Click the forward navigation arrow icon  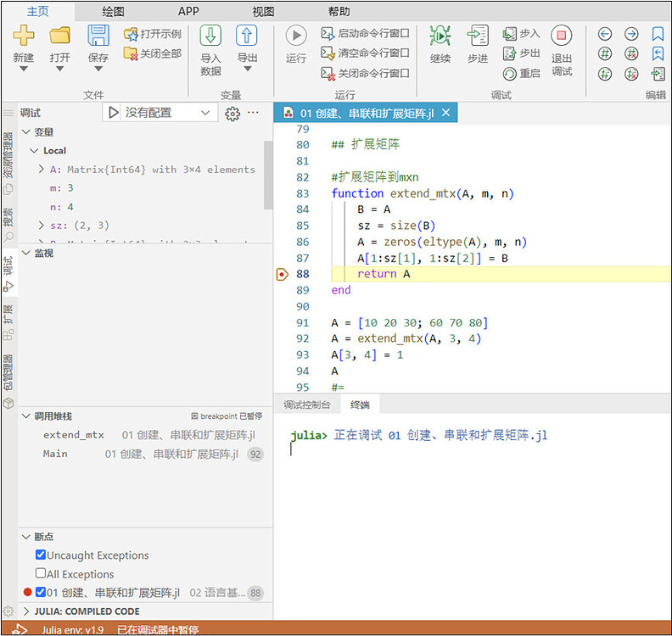tap(631, 34)
